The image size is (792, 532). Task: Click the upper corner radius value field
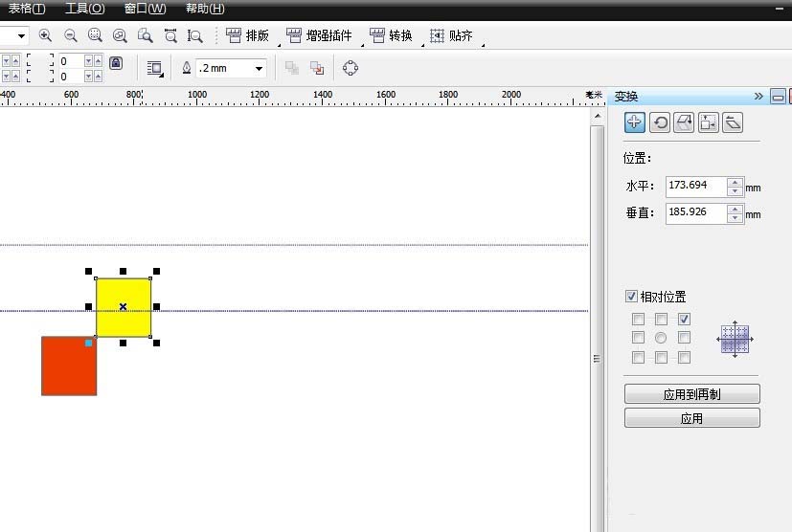coord(71,61)
